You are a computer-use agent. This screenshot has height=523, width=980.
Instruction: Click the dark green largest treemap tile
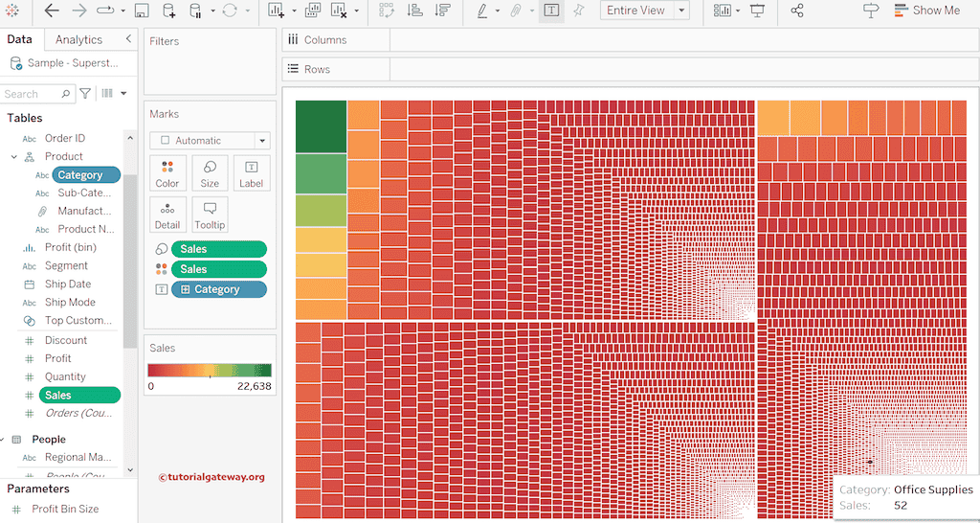322,126
